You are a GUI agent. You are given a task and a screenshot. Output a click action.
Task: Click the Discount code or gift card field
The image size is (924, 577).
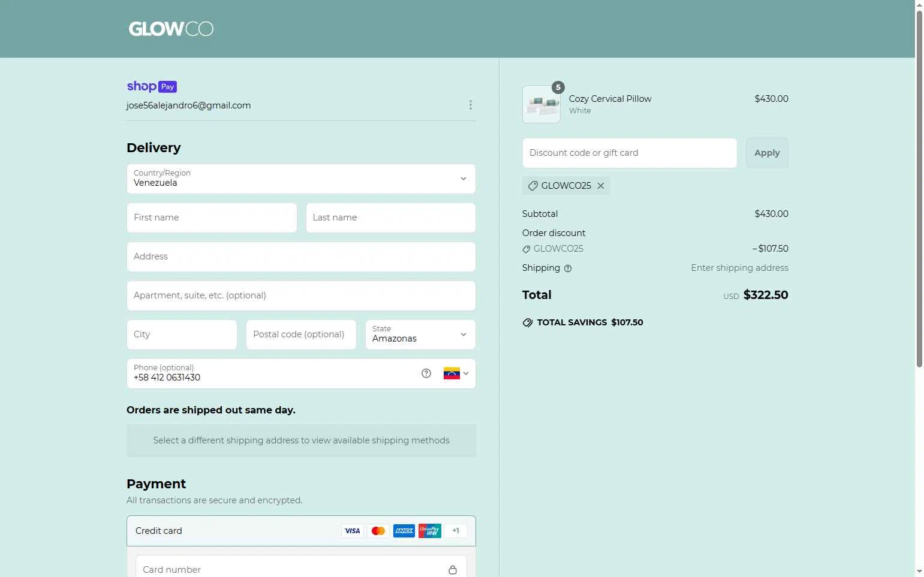coord(630,153)
